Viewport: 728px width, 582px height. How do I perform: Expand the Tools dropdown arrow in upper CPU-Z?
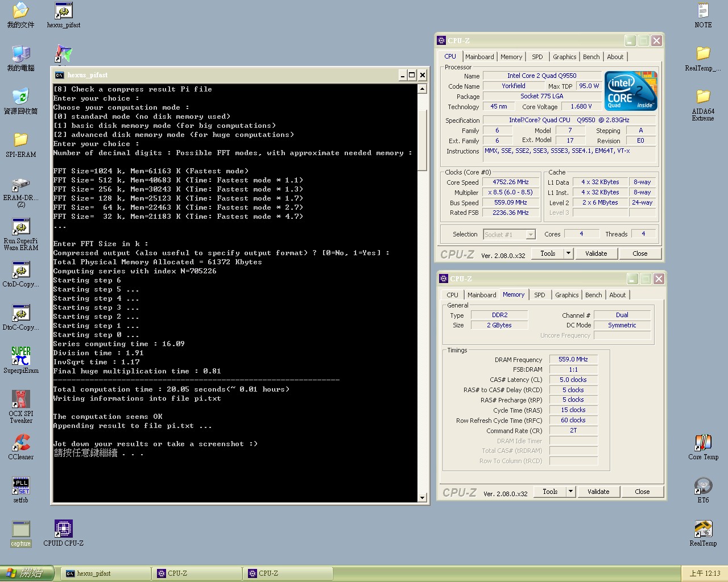pos(568,253)
